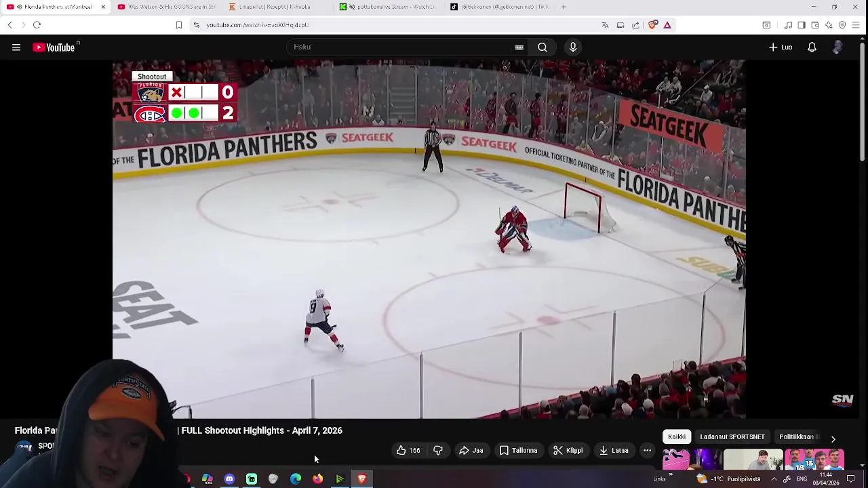Switch to the Wes Watson browser tab

point(166,7)
